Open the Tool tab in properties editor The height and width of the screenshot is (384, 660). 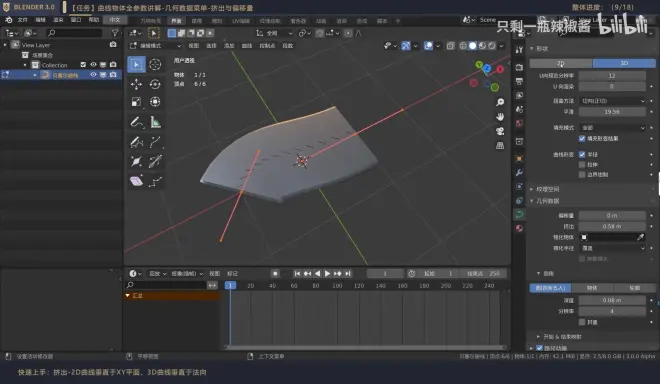[519, 50]
